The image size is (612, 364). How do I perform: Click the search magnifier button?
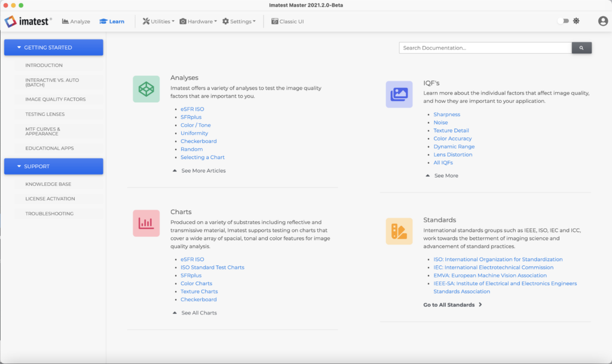[x=582, y=48]
